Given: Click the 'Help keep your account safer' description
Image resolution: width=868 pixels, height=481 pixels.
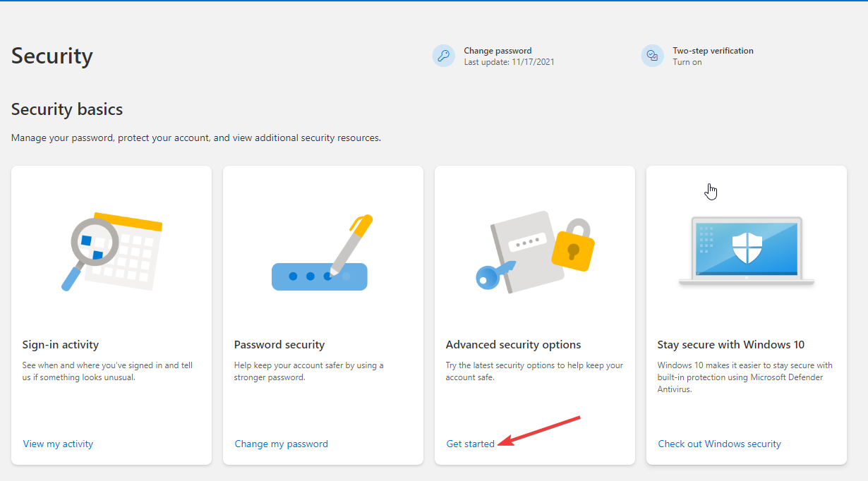Looking at the screenshot, I should [x=309, y=371].
